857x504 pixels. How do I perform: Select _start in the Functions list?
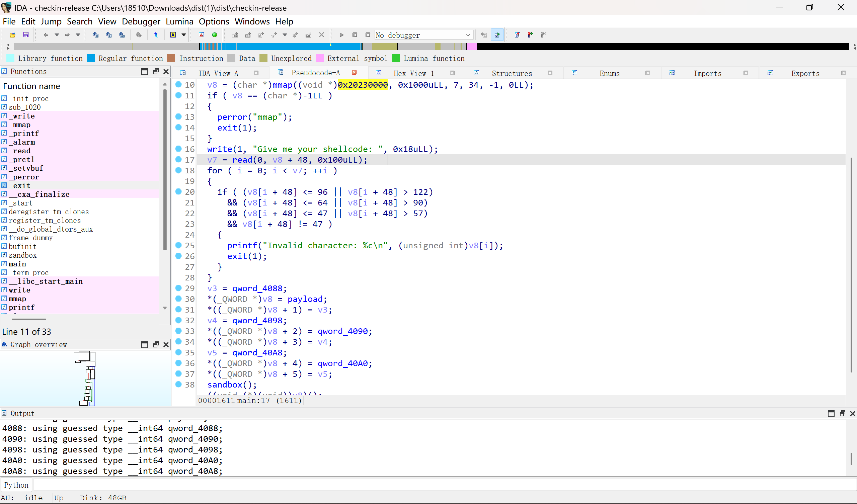coord(20,203)
